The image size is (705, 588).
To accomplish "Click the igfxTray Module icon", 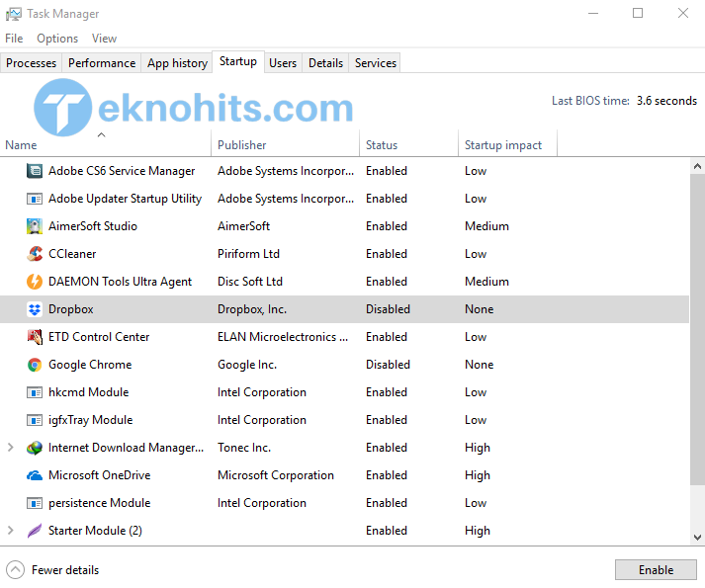I will [35, 420].
